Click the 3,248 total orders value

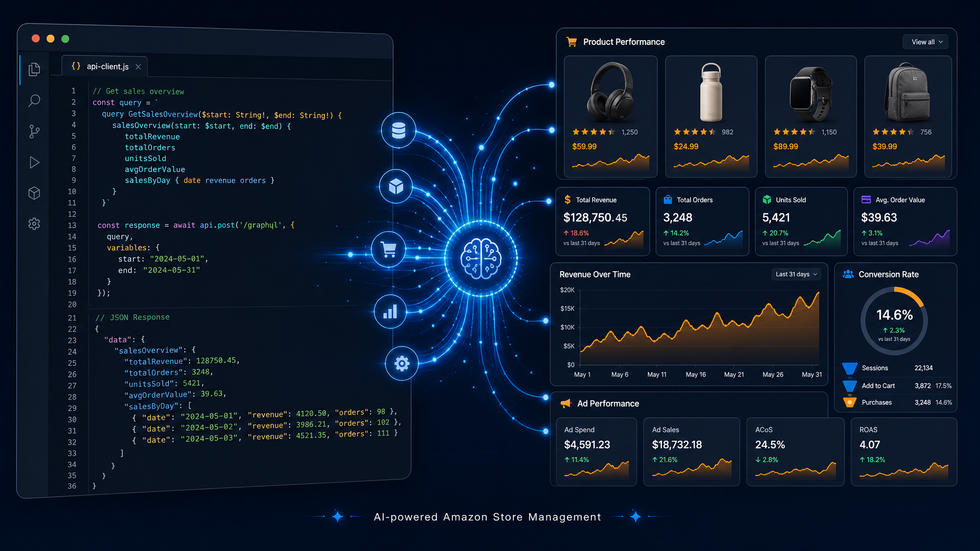[x=678, y=218]
